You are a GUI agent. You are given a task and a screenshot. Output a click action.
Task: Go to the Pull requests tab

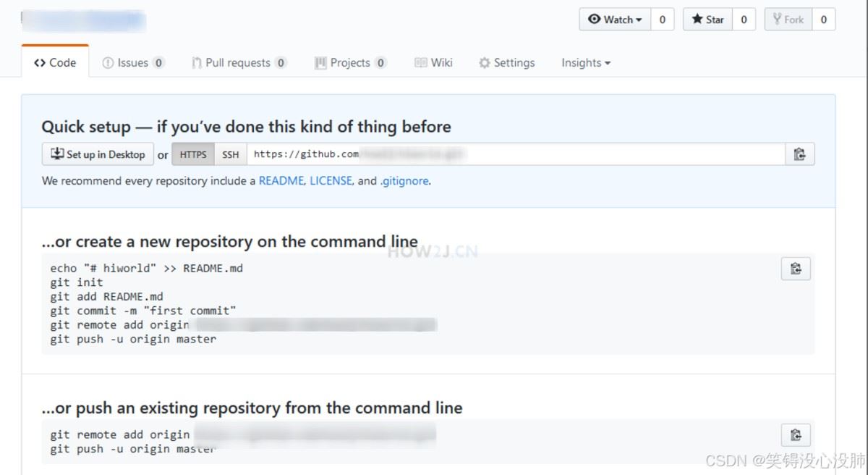[238, 63]
